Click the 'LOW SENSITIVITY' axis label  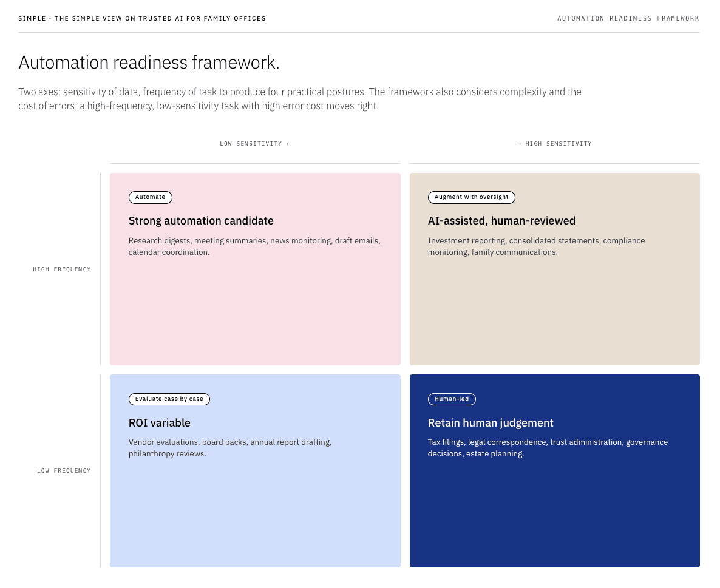click(x=255, y=144)
